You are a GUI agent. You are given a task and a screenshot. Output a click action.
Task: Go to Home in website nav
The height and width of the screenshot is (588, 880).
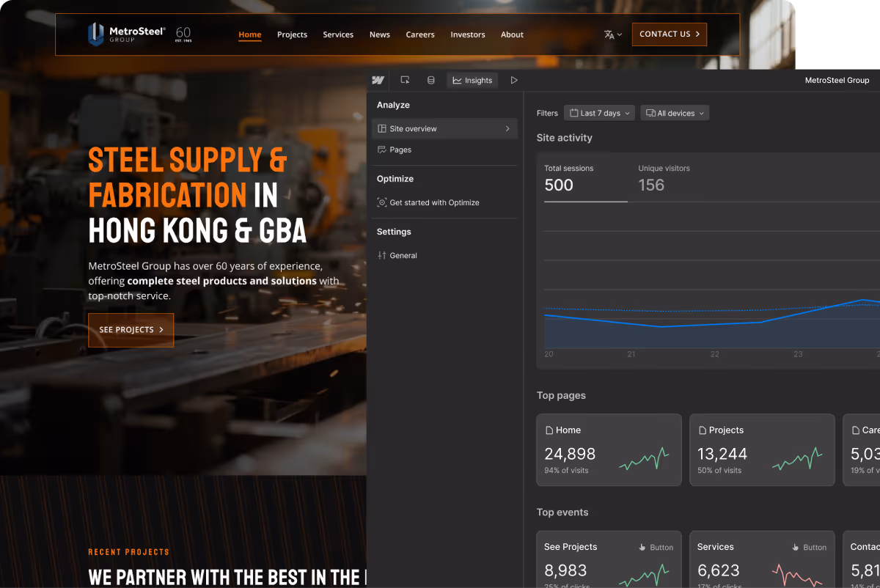[x=250, y=34]
